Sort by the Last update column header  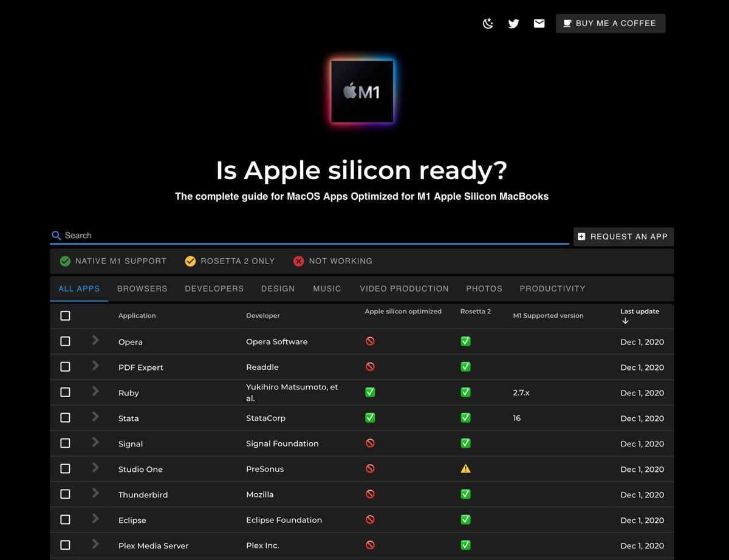pos(640,312)
